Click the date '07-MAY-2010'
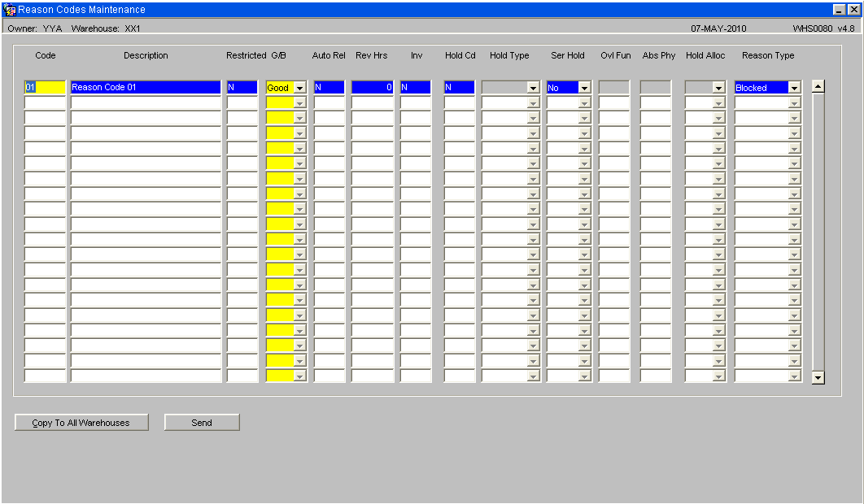Screen dimensions: 864x504 [x=718, y=28]
